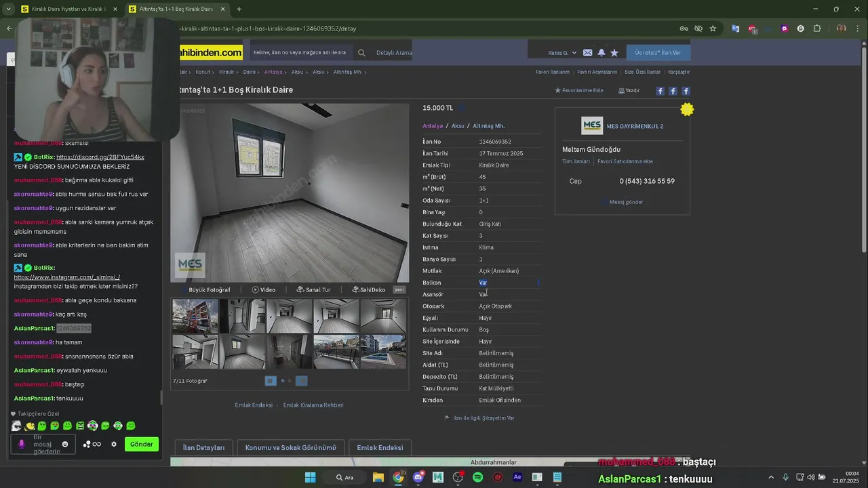This screenshot has width=868, height=488.
Task: Open the Detaylı Arama link
Action: coord(394,53)
